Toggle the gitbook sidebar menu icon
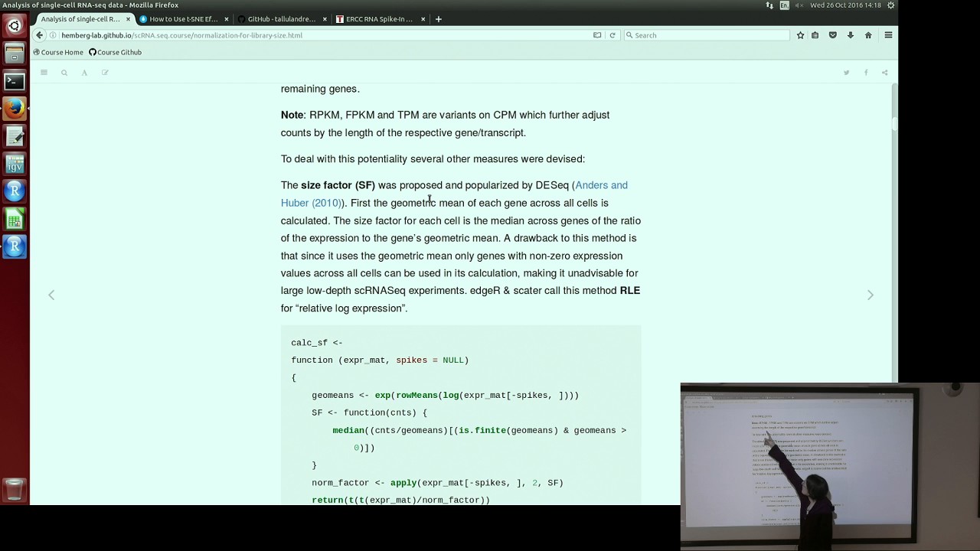Screen dimensions: 980x551 (x=44, y=73)
